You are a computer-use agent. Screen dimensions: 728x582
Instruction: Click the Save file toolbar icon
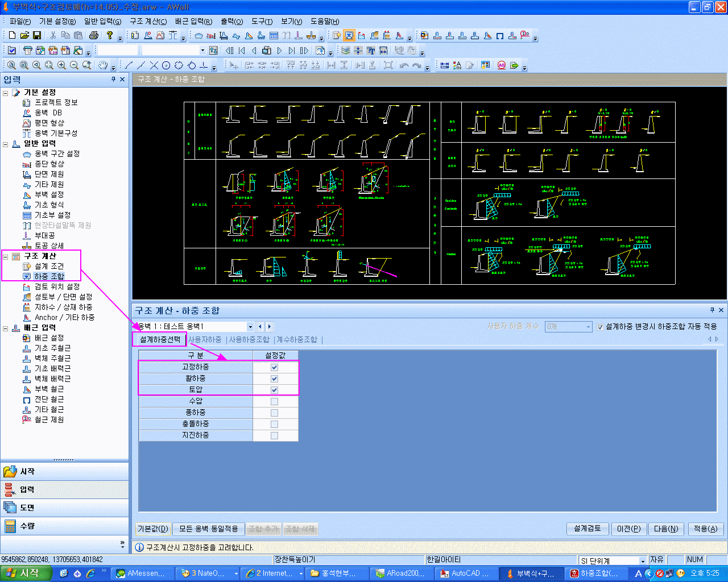coord(37,35)
